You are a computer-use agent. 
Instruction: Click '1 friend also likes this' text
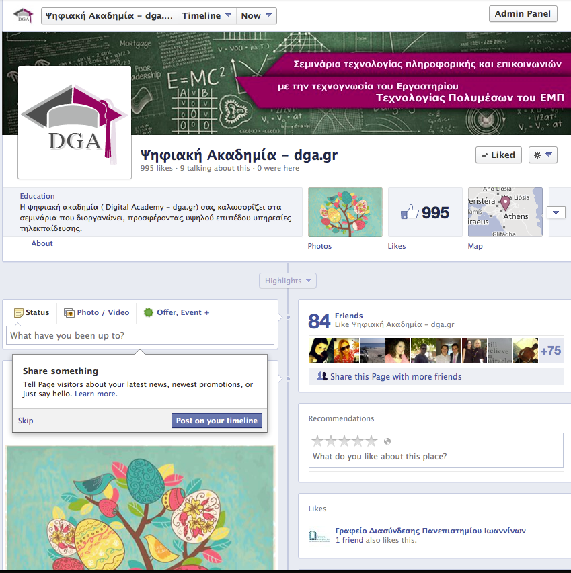pos(376,540)
